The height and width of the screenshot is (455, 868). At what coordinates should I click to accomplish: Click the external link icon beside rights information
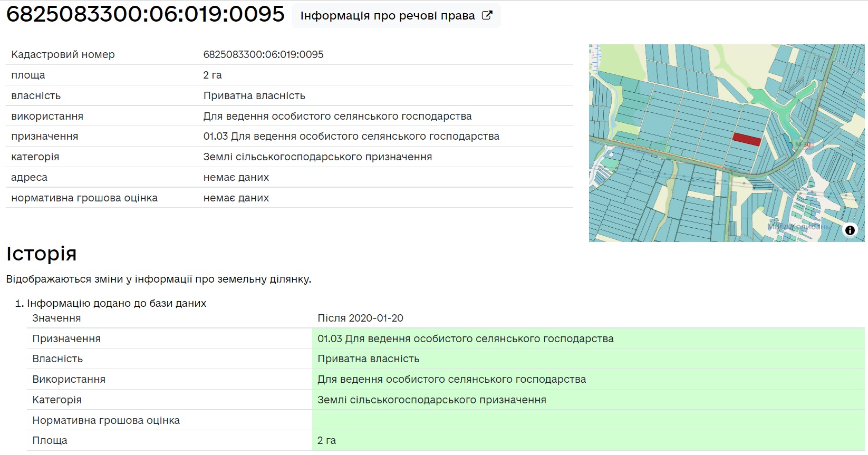pyautogui.click(x=487, y=15)
